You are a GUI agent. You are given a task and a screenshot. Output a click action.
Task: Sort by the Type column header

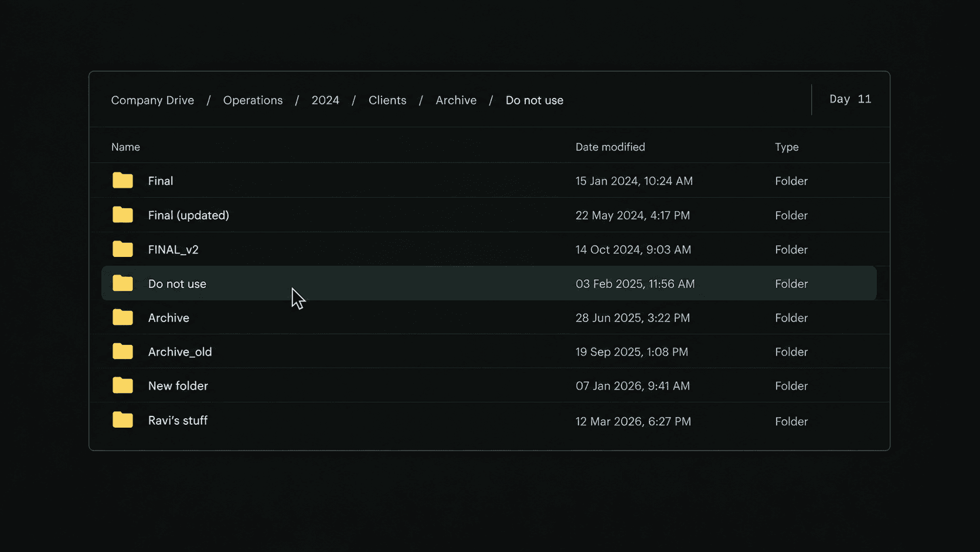[x=787, y=147]
